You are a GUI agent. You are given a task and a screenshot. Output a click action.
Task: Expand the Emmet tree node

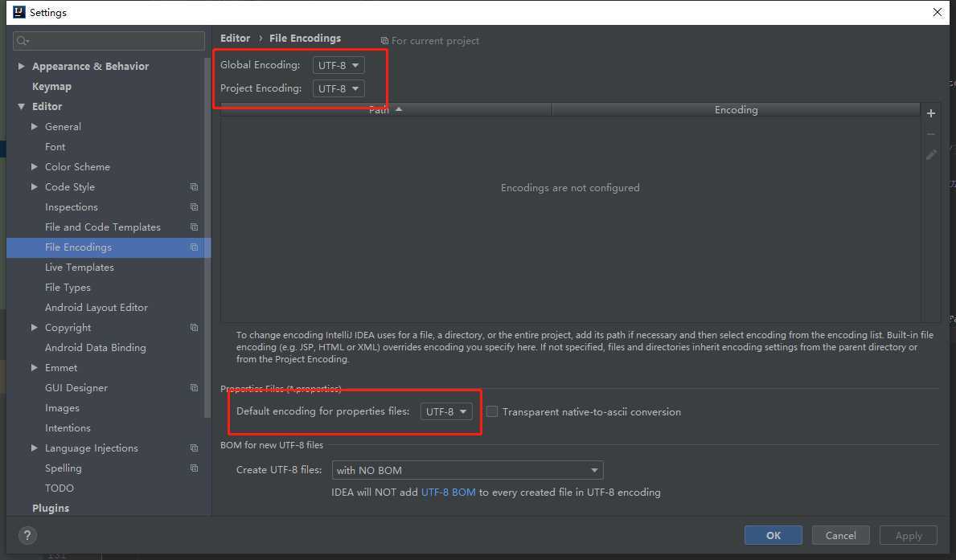coord(34,368)
